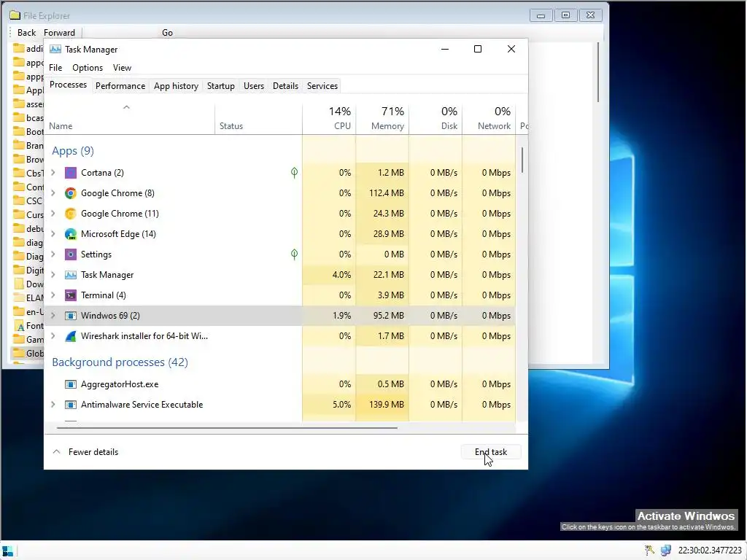Expand the Google Chrome (11) process group
Viewport: 747px width, 560px height.
pos(53,214)
